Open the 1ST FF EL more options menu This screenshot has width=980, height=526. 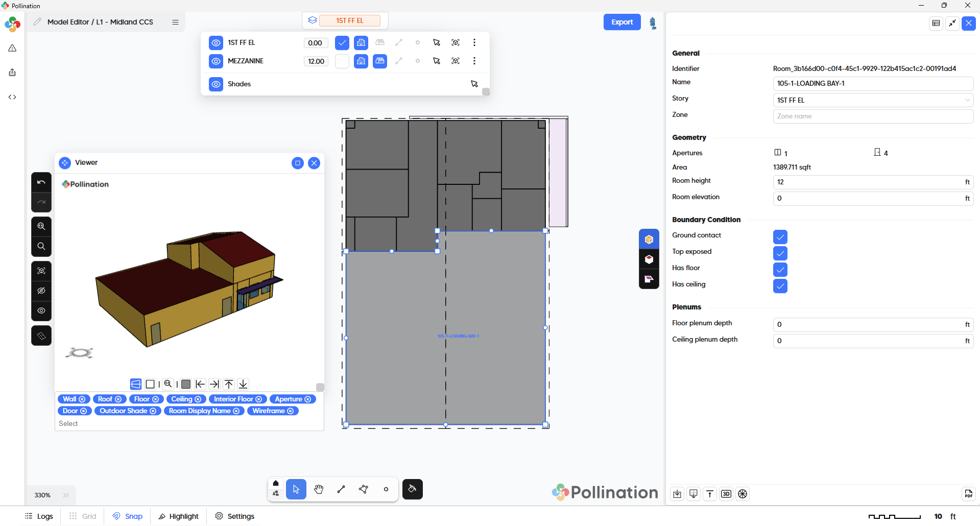(x=474, y=43)
